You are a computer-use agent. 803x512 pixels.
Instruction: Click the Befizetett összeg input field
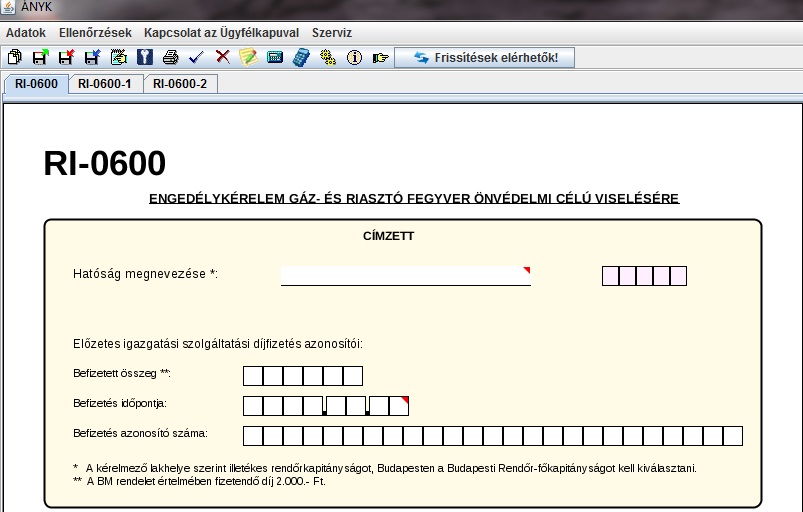[302, 376]
